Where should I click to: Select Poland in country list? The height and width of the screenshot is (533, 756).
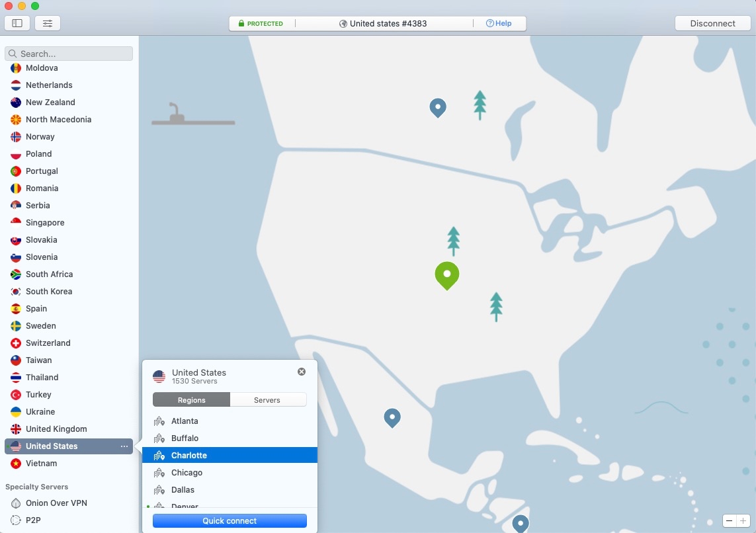[69, 153]
